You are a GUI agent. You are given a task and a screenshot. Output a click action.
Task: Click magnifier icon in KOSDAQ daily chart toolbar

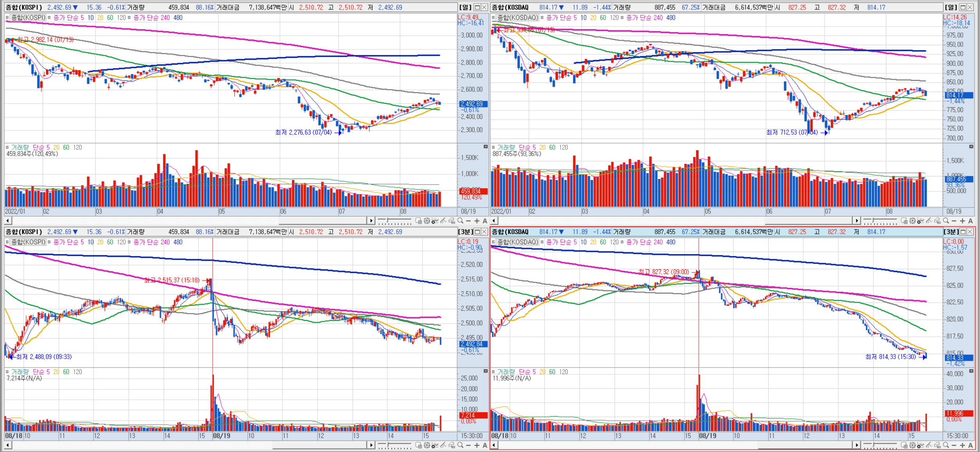point(946,221)
